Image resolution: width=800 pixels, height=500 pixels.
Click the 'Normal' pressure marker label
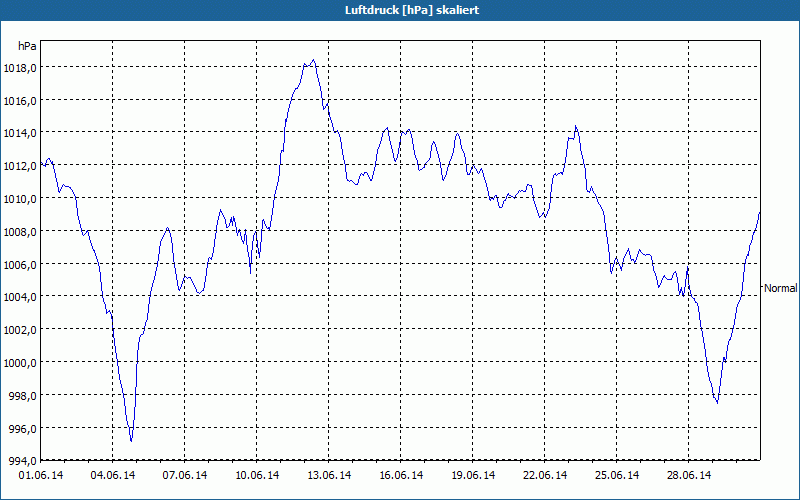pyautogui.click(x=780, y=288)
